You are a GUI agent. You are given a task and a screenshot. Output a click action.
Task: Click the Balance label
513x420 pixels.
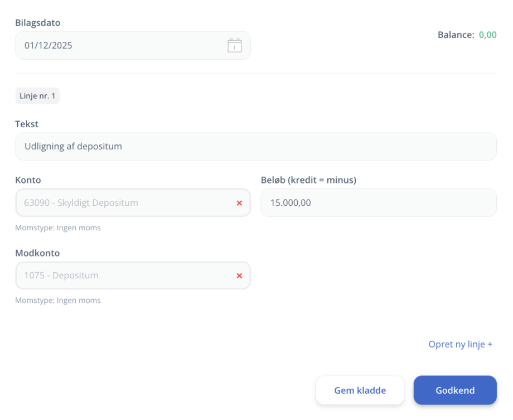pos(456,35)
